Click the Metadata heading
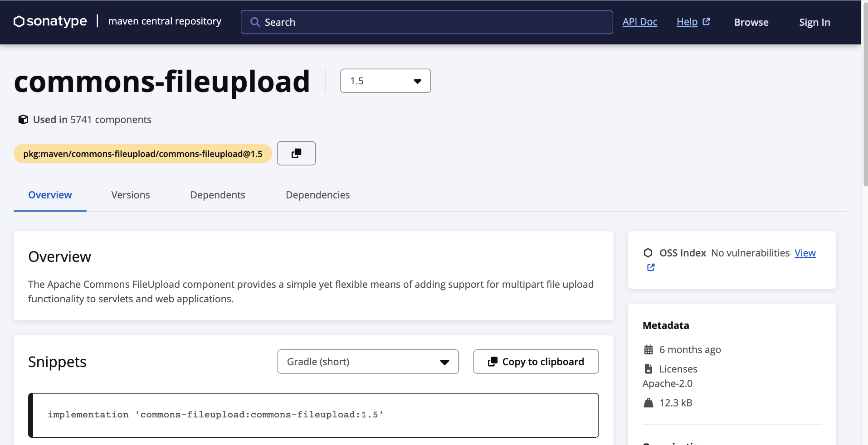Viewport: 868px width, 445px height. pos(666,325)
